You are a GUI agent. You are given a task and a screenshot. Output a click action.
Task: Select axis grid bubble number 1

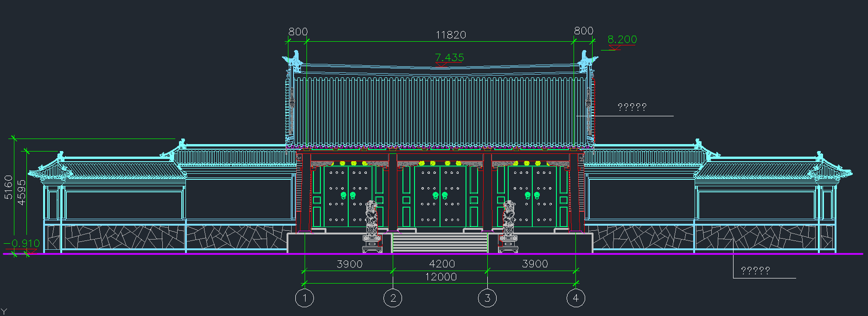pyautogui.click(x=304, y=298)
